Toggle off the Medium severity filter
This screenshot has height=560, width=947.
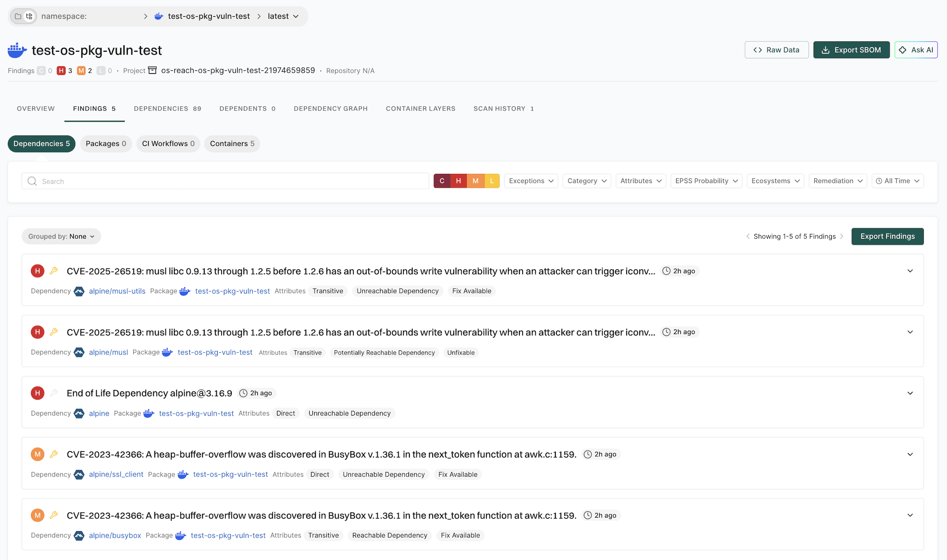click(475, 181)
